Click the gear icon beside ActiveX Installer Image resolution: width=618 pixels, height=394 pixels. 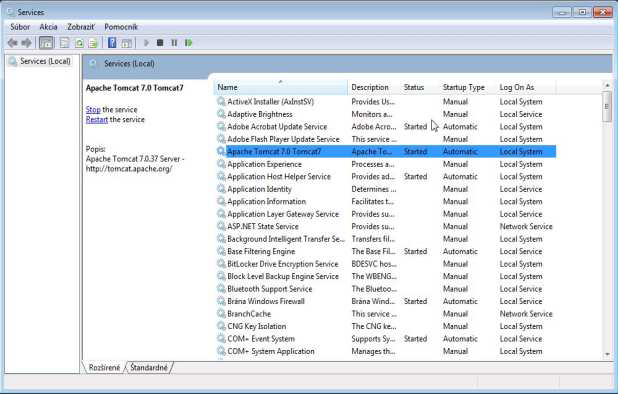pos(221,101)
